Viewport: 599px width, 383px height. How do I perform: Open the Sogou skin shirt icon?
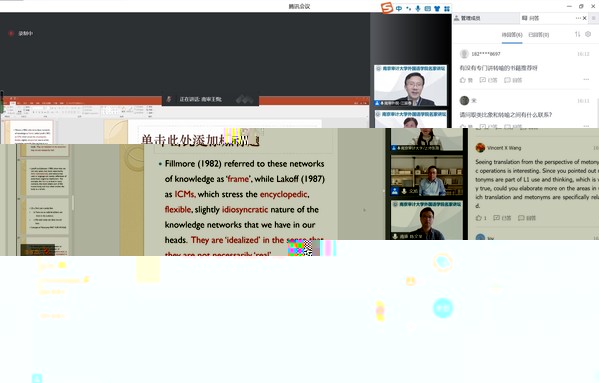click(437, 8)
